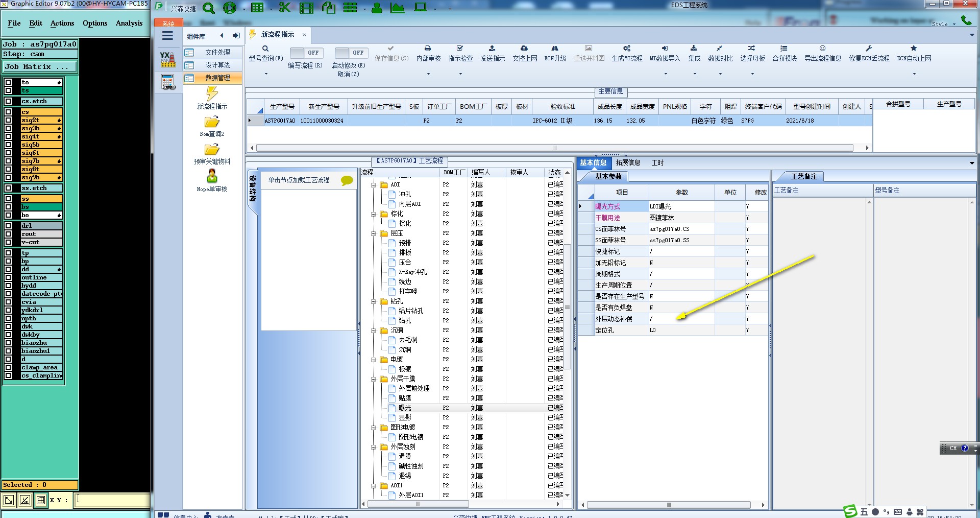Screen dimensions: 980x518
Task: Click 修复ECN丢流程 wrench tool
Action: click(869, 53)
